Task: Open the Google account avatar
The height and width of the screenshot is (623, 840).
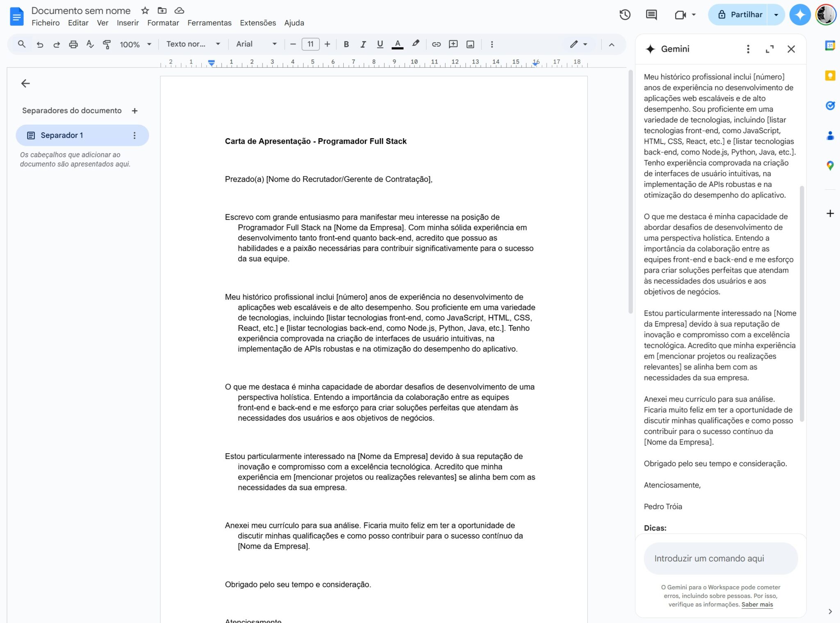Action: pos(826,15)
